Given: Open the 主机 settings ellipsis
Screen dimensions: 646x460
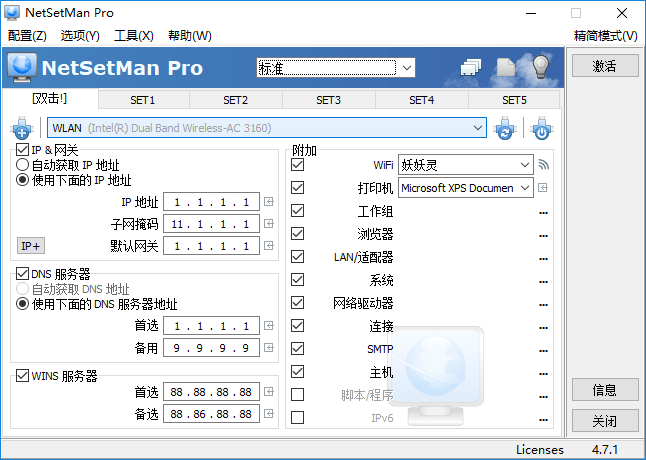Looking at the screenshot, I should coord(543,374).
